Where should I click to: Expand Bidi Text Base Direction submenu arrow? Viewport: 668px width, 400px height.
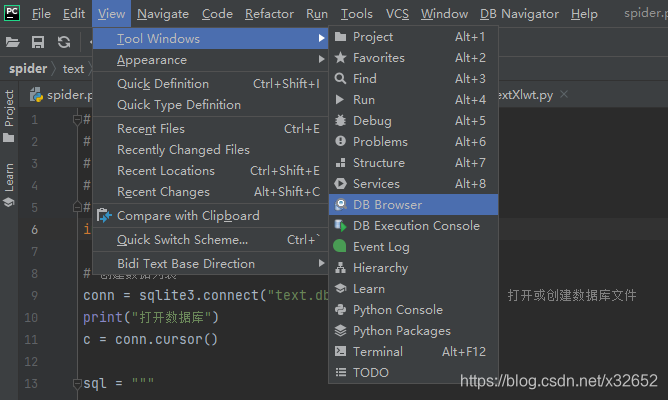(321, 263)
